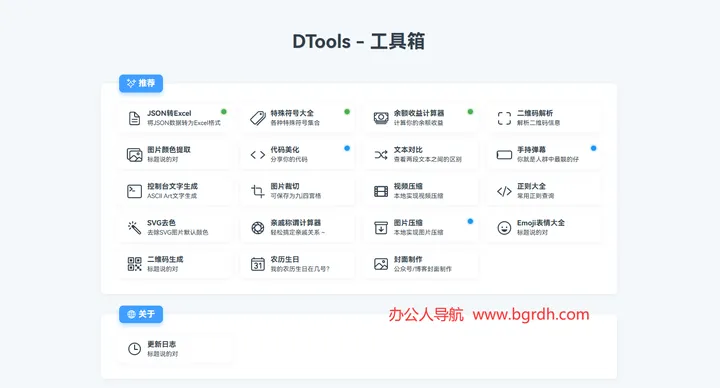Click the 代码美化 angle brackets icon
The height and width of the screenshot is (388, 720).
[258, 155]
